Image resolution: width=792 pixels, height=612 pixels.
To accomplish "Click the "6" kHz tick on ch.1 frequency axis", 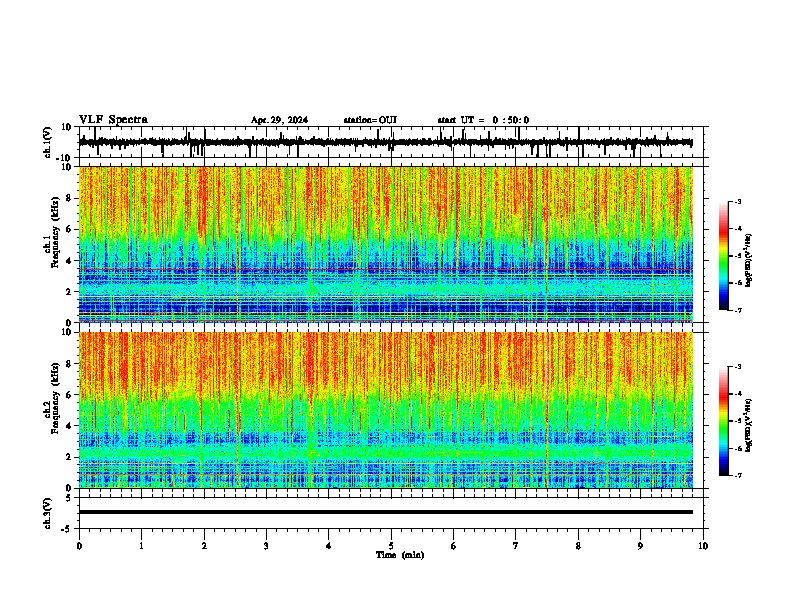I will pos(69,229).
